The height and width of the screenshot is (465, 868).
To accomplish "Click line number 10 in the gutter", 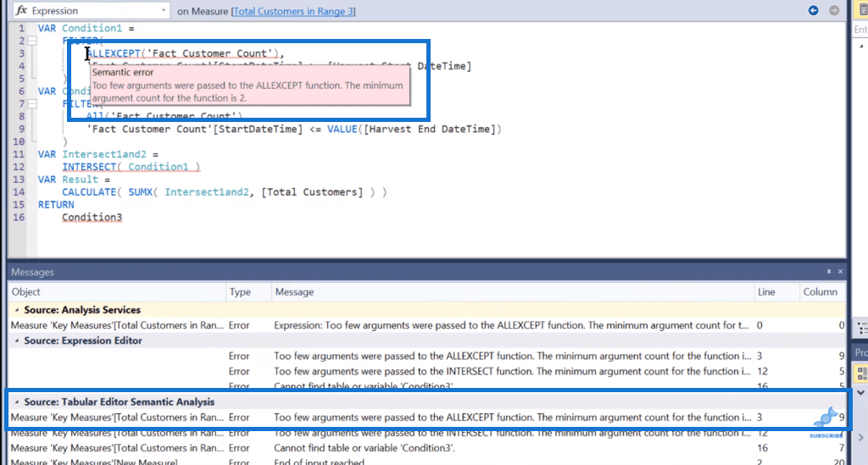I will [x=19, y=141].
